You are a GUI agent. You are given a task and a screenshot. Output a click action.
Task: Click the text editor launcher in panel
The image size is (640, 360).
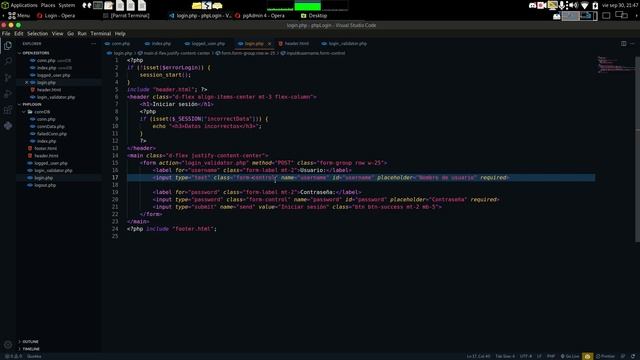coord(109,5)
